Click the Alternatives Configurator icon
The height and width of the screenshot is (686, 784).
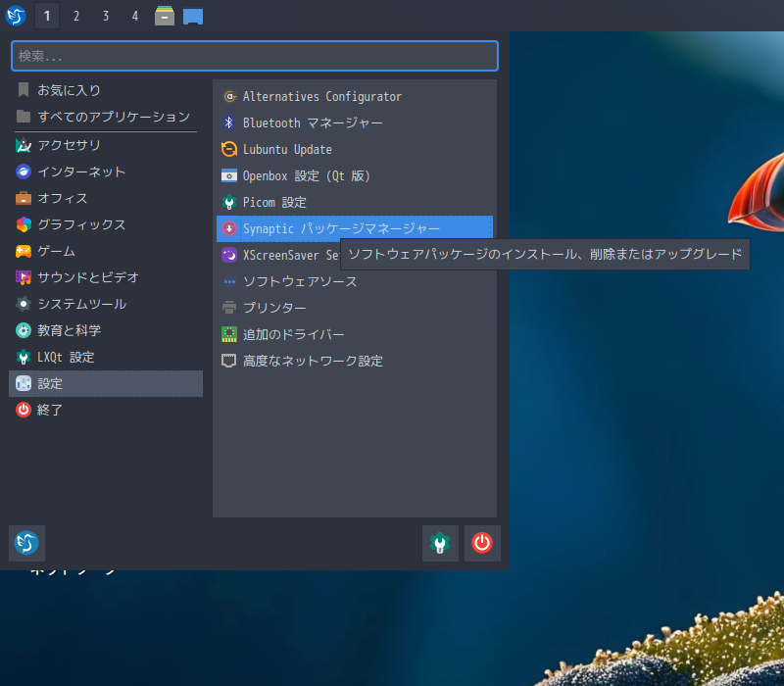(229, 96)
